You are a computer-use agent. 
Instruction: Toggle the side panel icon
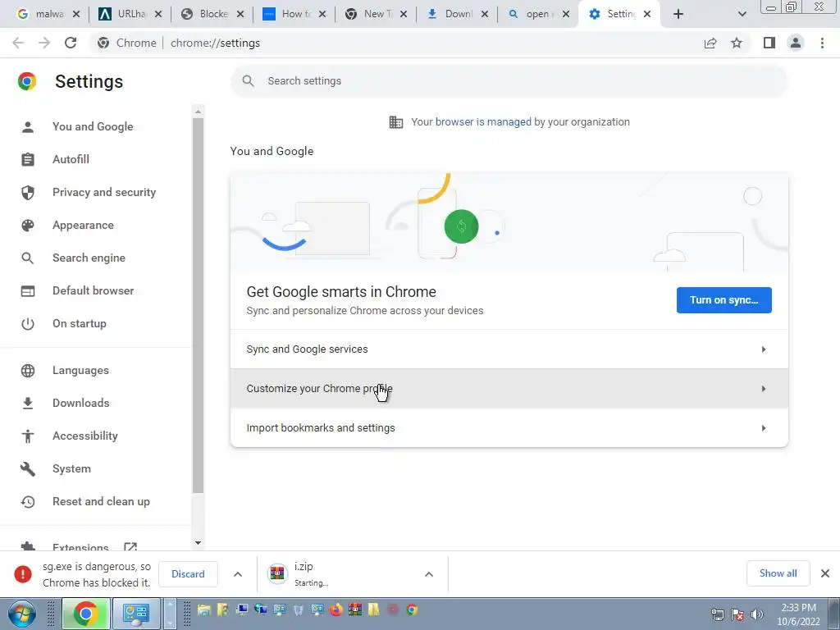[x=769, y=43]
